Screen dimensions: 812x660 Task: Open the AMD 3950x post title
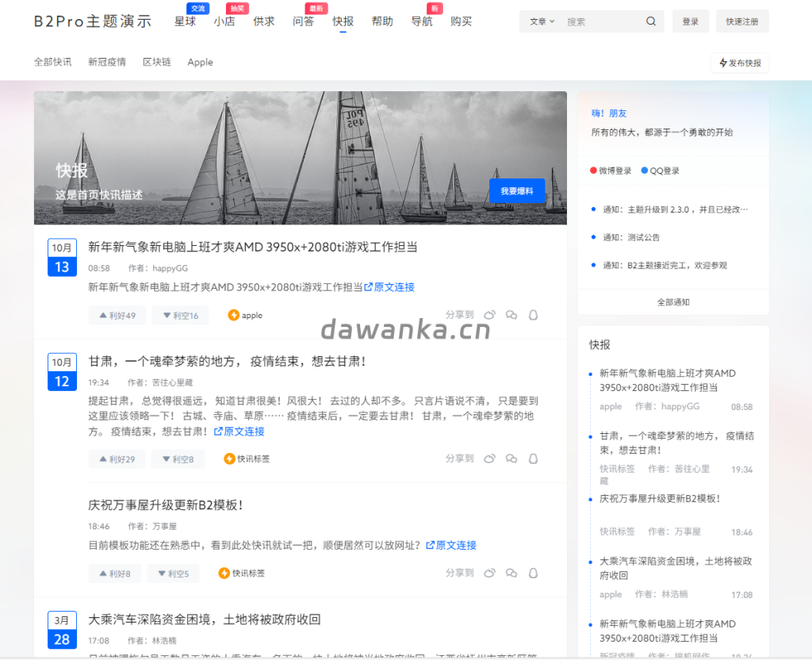click(x=253, y=247)
